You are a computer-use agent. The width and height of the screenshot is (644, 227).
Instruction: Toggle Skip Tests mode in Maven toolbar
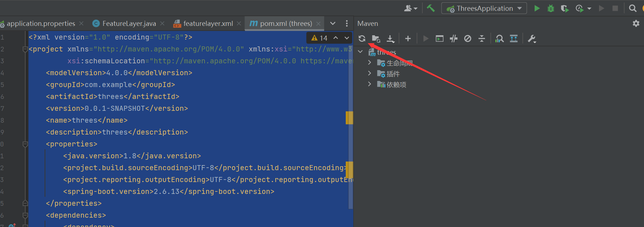click(x=468, y=38)
